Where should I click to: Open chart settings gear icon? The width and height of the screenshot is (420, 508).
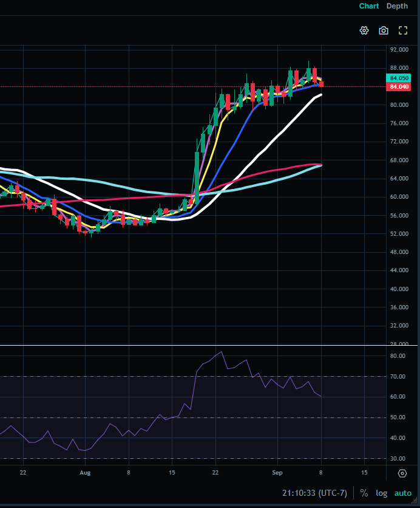click(364, 30)
